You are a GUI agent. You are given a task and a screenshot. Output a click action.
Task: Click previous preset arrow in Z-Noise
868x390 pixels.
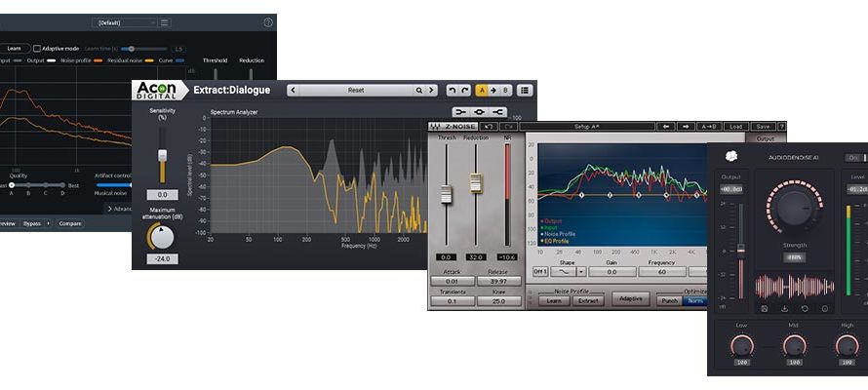pos(666,127)
